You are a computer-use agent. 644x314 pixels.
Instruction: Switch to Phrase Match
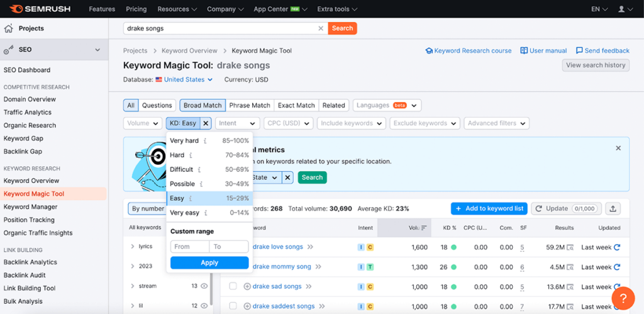pyautogui.click(x=249, y=105)
